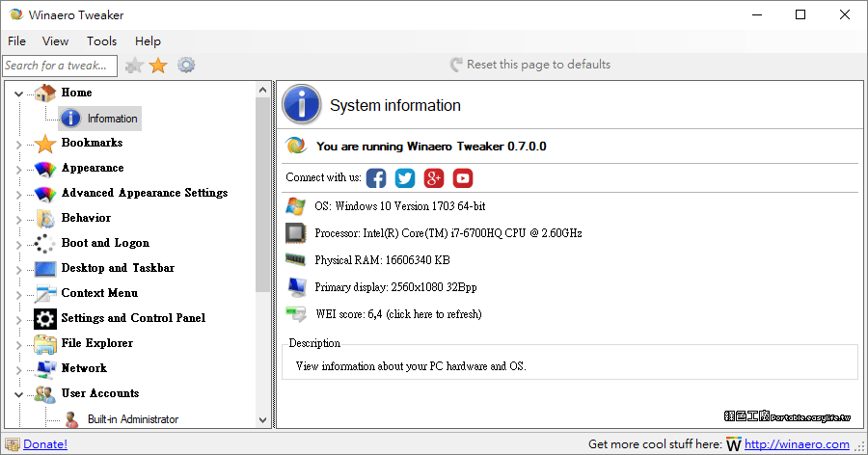Click the orange bookmarks star in toolbar

click(158, 66)
